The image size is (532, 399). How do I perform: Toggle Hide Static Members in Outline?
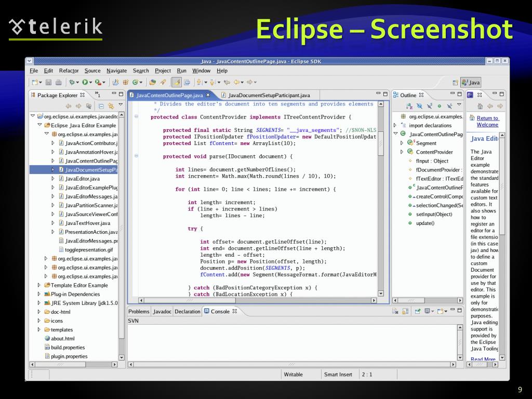pos(430,106)
